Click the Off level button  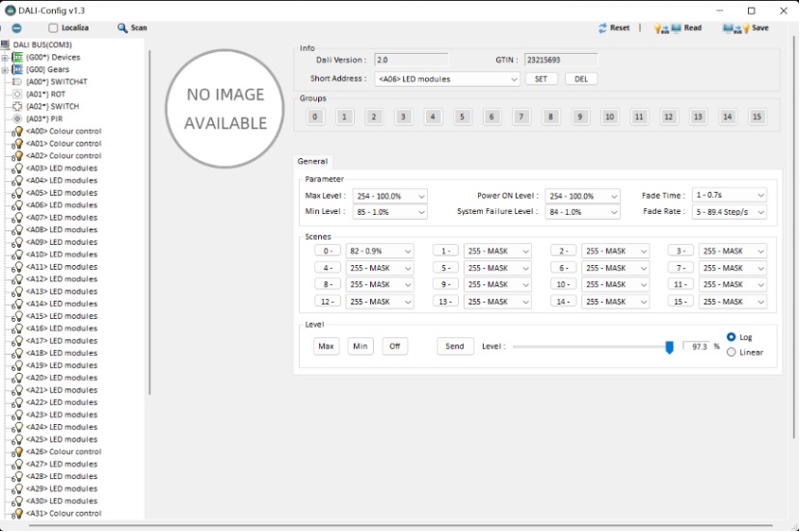(x=395, y=346)
